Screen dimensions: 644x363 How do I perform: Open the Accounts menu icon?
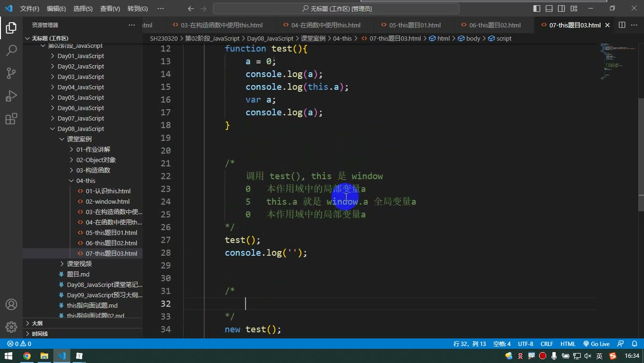[11, 304]
